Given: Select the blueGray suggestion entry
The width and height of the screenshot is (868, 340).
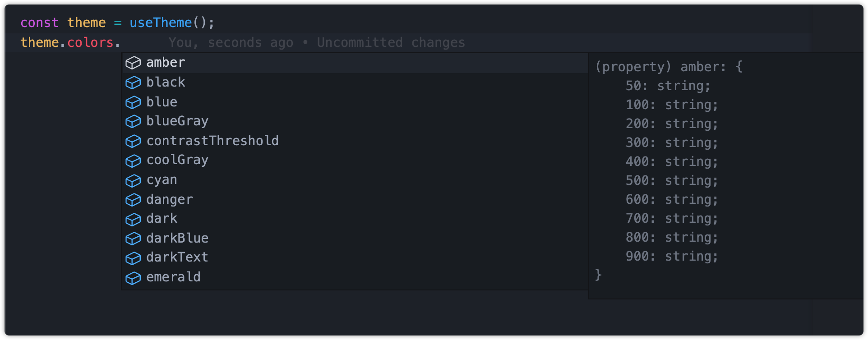Looking at the screenshot, I should 177,121.
